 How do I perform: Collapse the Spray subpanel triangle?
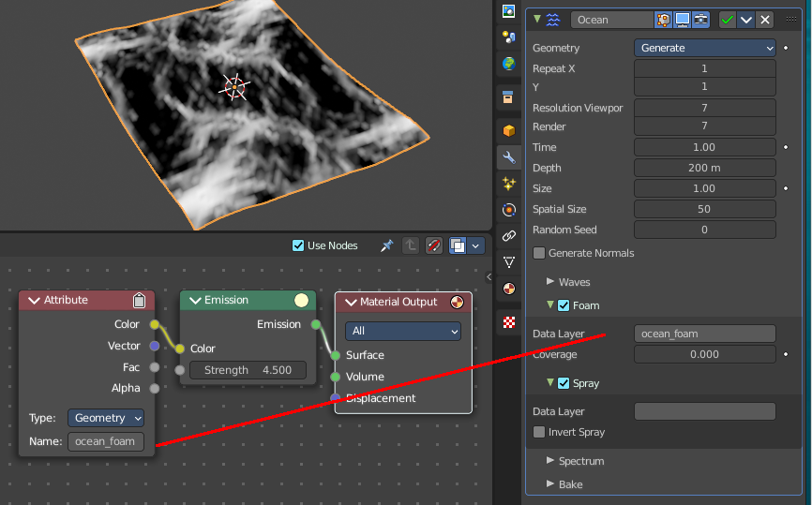point(550,382)
